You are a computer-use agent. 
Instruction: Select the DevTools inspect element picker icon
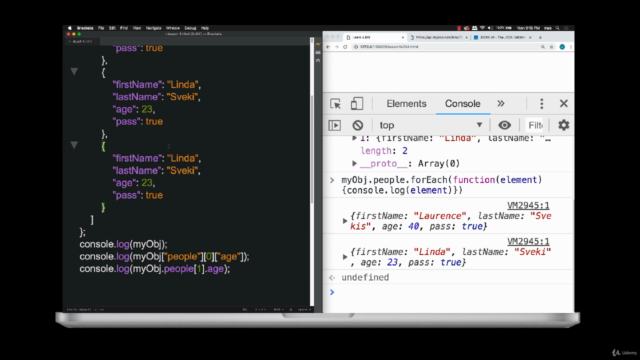[x=336, y=104]
